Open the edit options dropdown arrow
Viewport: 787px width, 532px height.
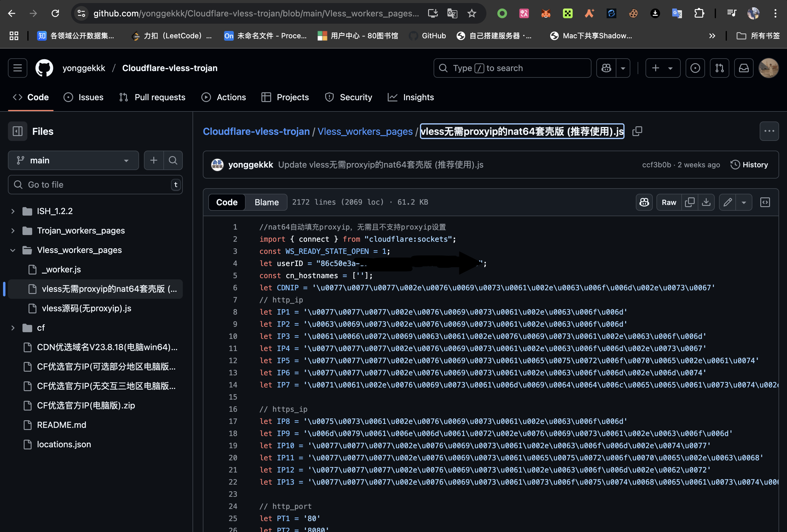pos(744,202)
